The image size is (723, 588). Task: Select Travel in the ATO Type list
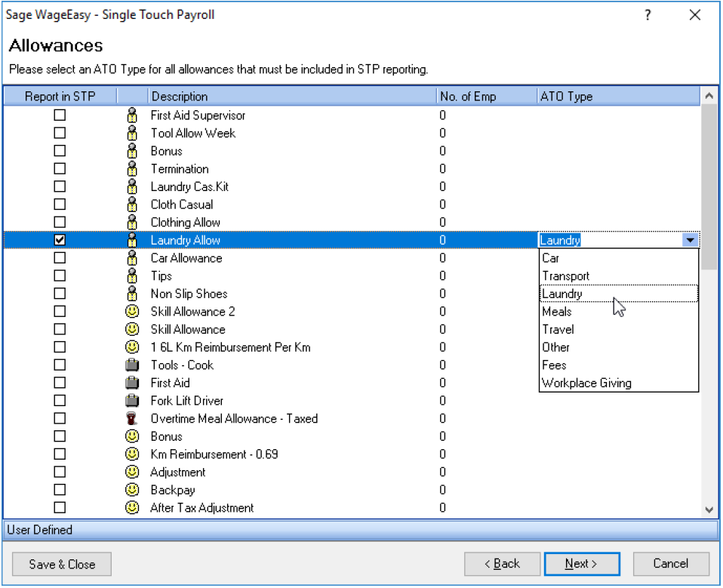pos(619,329)
